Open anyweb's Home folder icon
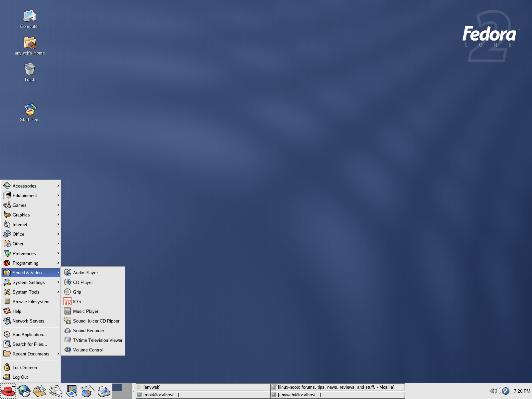 pos(30,46)
